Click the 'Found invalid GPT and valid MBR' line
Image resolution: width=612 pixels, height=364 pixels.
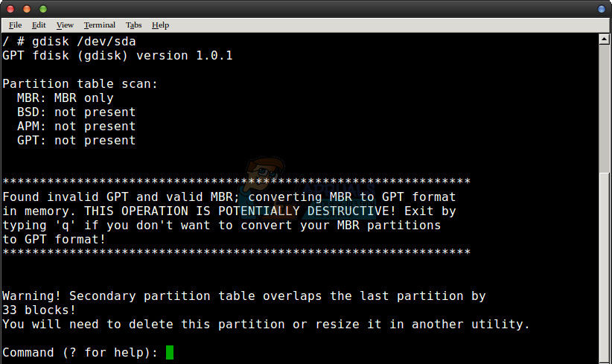(229, 197)
